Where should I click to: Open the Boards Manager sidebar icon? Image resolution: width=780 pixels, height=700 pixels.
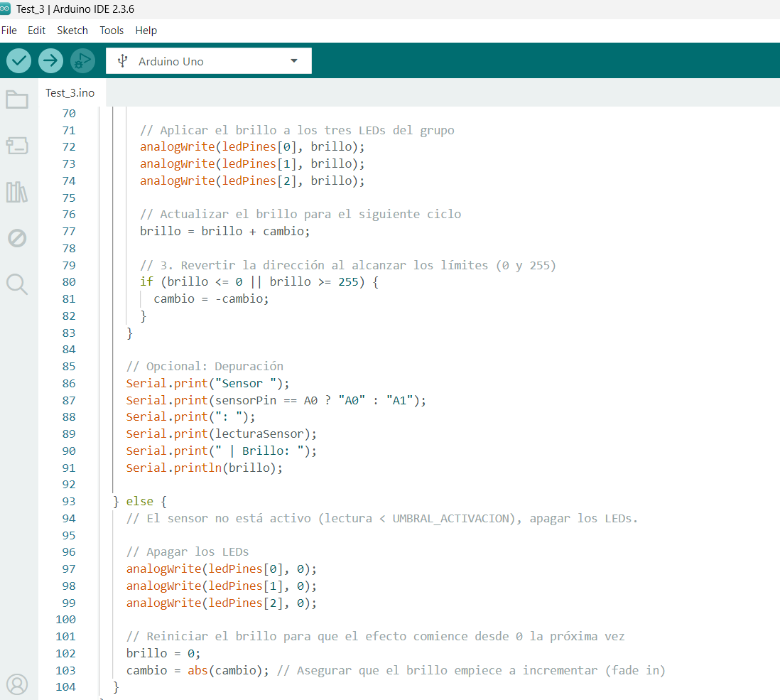point(17,146)
